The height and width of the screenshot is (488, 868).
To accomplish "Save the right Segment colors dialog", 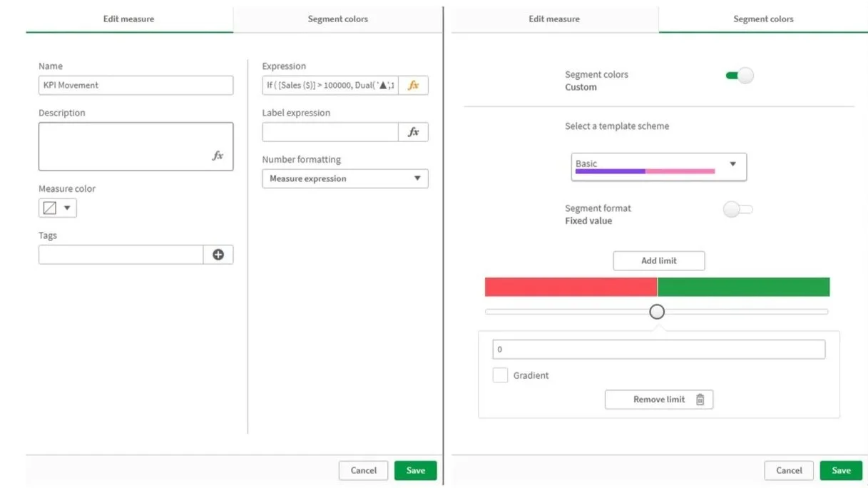I will coord(841,470).
